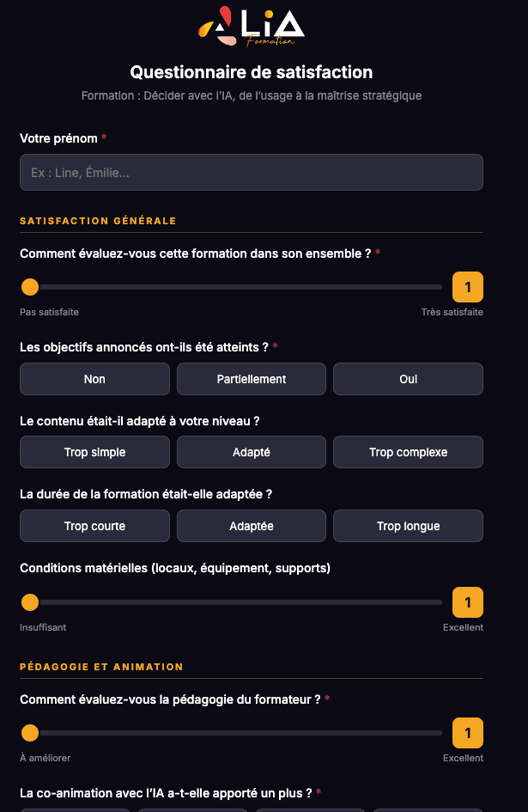This screenshot has width=528, height=812.
Task: Click the pedagogy rating slider handle
Action: pos(30,733)
